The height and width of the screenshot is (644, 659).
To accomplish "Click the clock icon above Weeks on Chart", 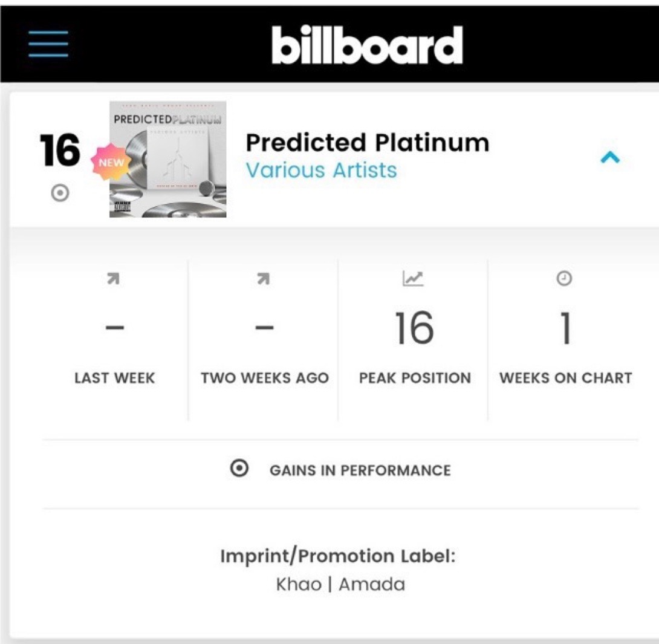I will click(564, 279).
